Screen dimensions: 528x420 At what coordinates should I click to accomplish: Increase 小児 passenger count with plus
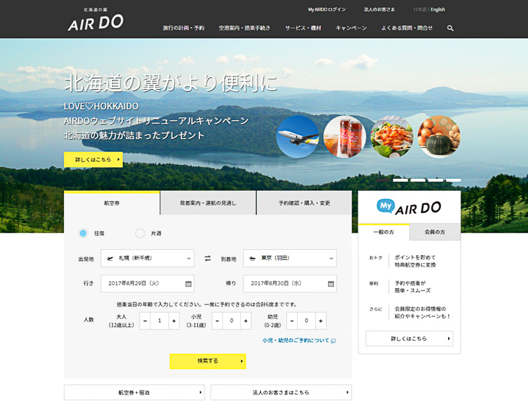click(x=246, y=321)
